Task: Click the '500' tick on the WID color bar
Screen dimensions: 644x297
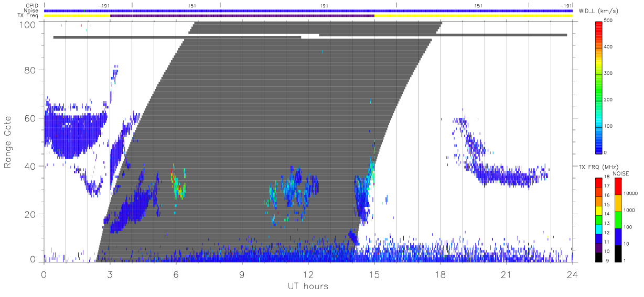Action: [x=609, y=20]
